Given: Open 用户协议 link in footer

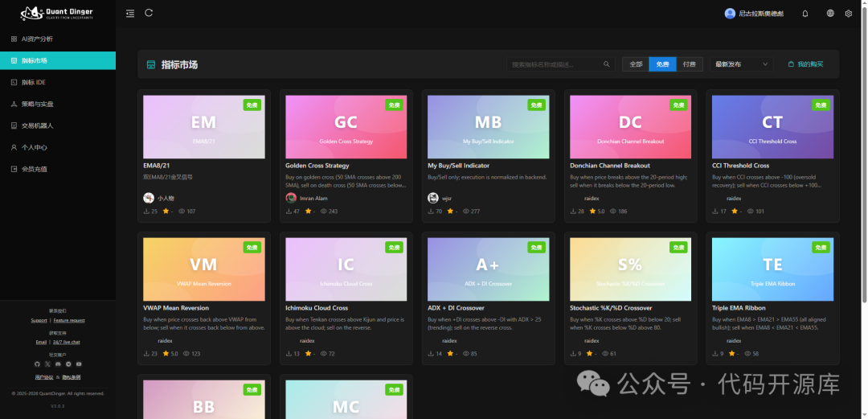Looking at the screenshot, I should 43,377.
